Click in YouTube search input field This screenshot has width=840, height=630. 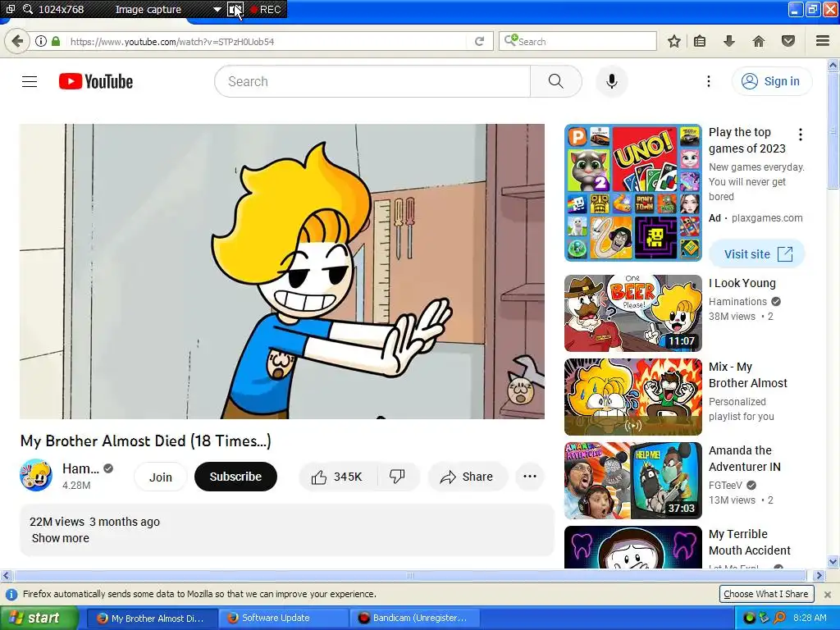(372, 81)
